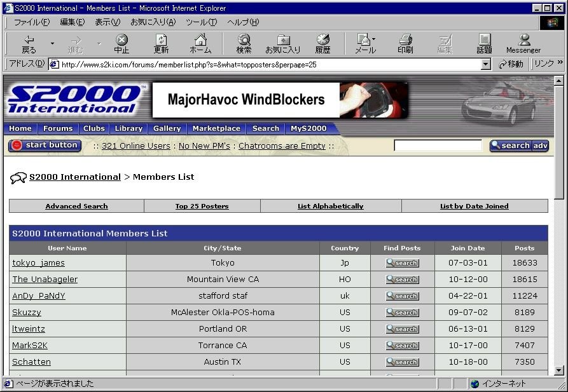The height and width of the screenshot is (392, 568).
Task: Open tokyo_james user profile link
Action: tap(38, 263)
